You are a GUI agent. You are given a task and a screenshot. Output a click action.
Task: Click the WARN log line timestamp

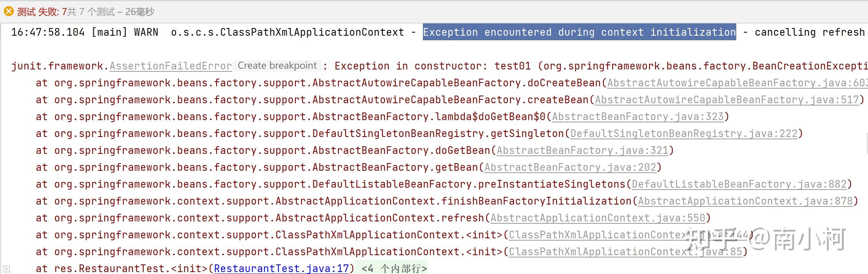click(x=48, y=32)
